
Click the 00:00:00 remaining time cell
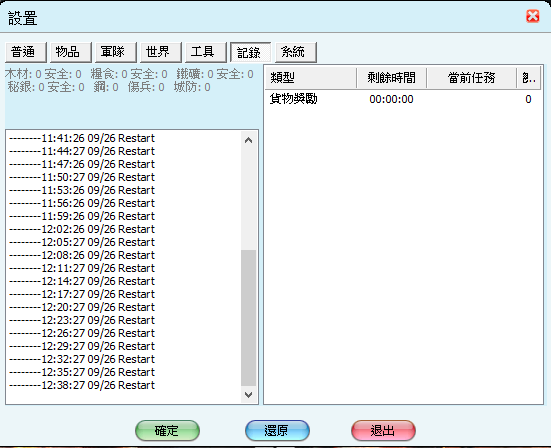pos(391,99)
